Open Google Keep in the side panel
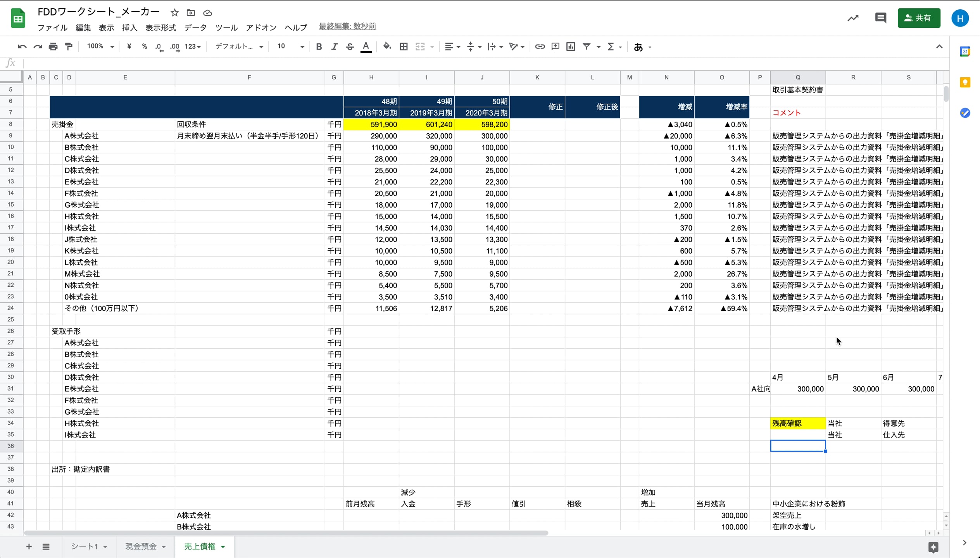Viewport: 980px width, 558px height. tap(965, 82)
